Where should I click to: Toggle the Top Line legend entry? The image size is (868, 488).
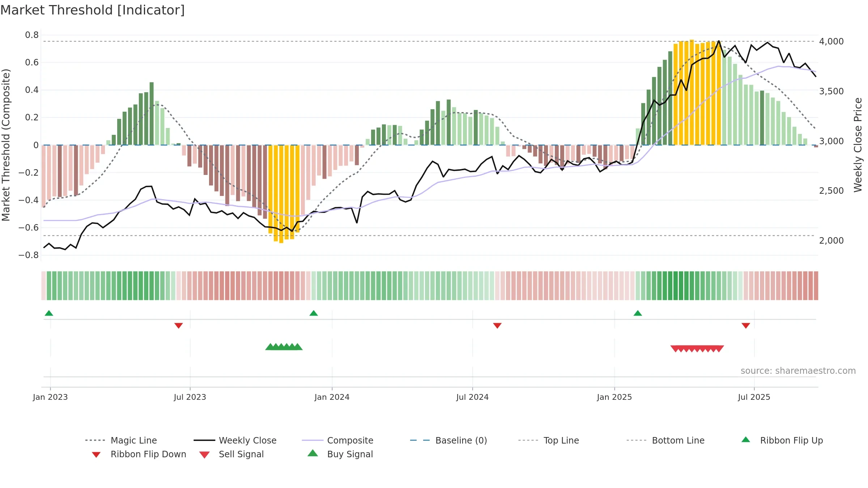click(x=549, y=440)
